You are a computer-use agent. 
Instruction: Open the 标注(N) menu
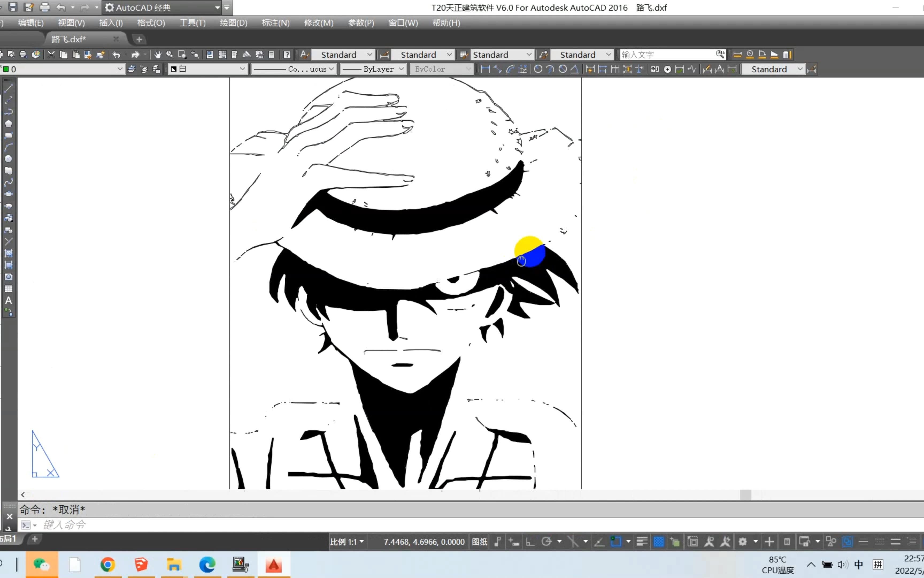276,23
